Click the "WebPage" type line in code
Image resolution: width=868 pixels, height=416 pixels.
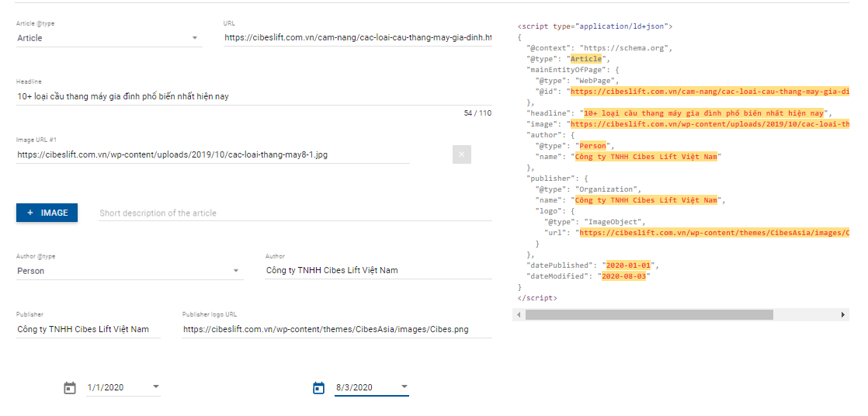pyautogui.click(x=578, y=81)
